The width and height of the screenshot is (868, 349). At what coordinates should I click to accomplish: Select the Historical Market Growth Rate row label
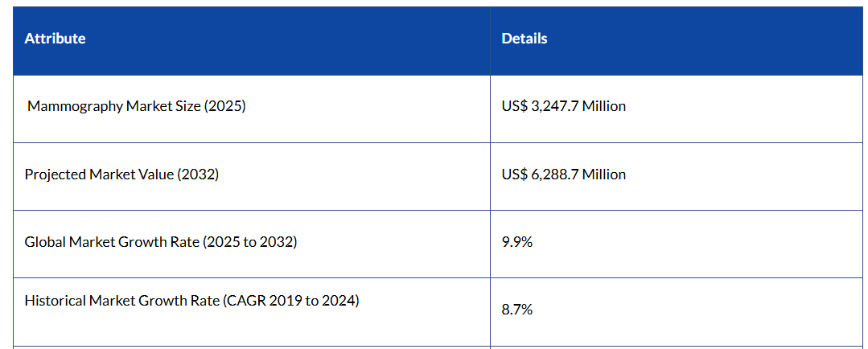(191, 301)
